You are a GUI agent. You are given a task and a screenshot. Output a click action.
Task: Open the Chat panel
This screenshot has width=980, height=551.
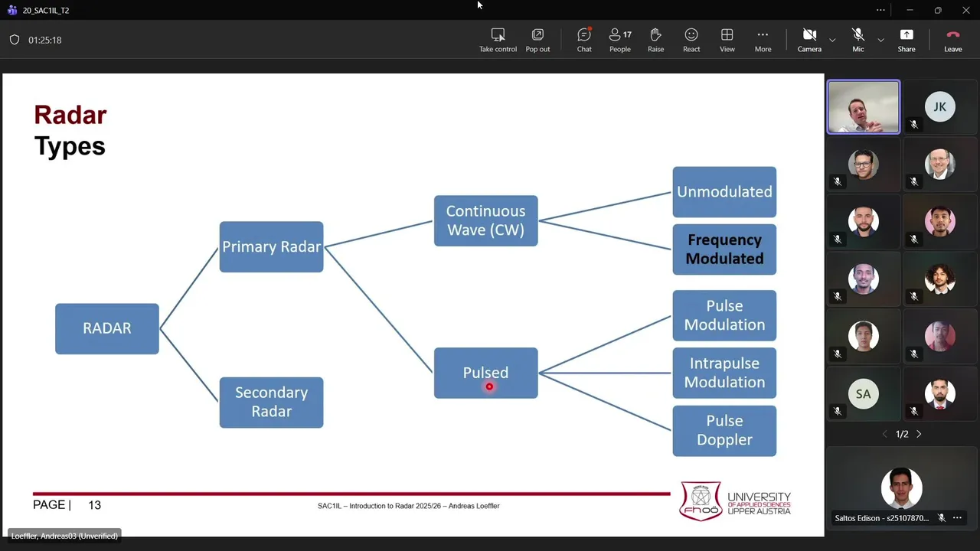(x=584, y=40)
